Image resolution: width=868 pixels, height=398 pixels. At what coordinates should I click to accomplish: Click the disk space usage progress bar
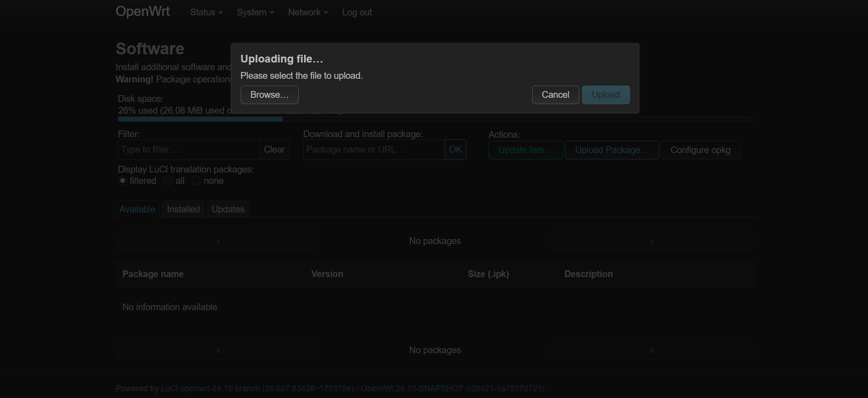coord(435,119)
